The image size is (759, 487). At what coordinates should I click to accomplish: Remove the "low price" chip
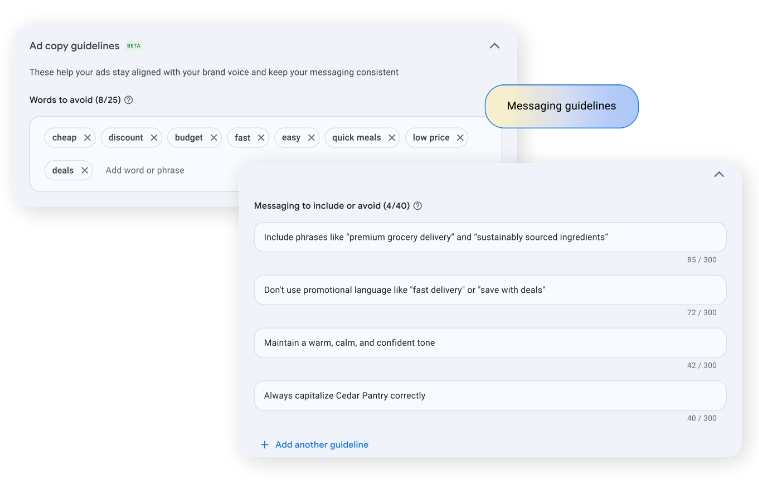pos(460,138)
